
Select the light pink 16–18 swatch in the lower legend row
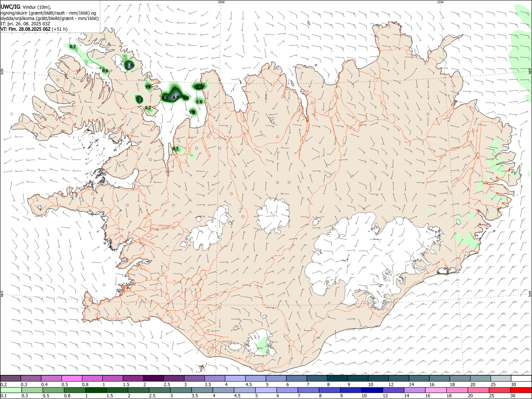(x=436, y=390)
